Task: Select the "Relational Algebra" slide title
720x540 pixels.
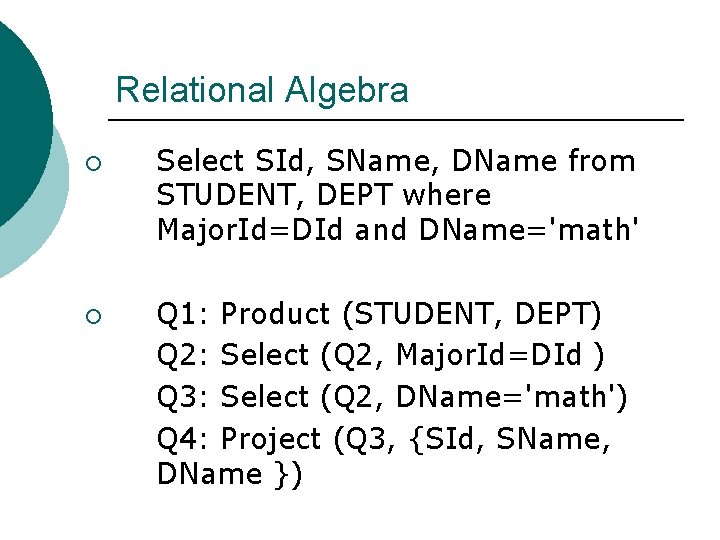Action: point(262,90)
